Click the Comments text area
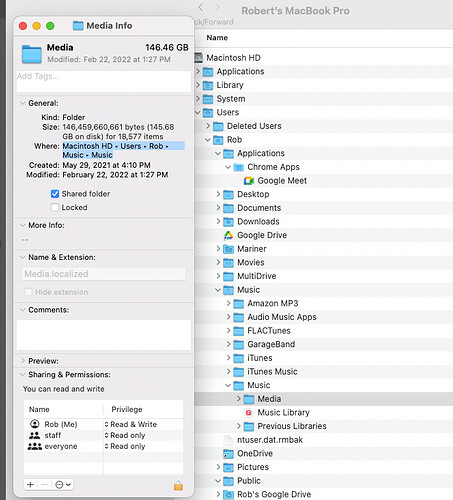 pyautogui.click(x=104, y=335)
